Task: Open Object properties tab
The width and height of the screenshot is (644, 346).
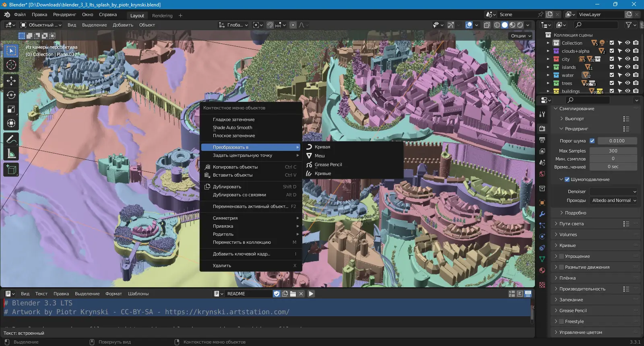Action: click(x=542, y=203)
